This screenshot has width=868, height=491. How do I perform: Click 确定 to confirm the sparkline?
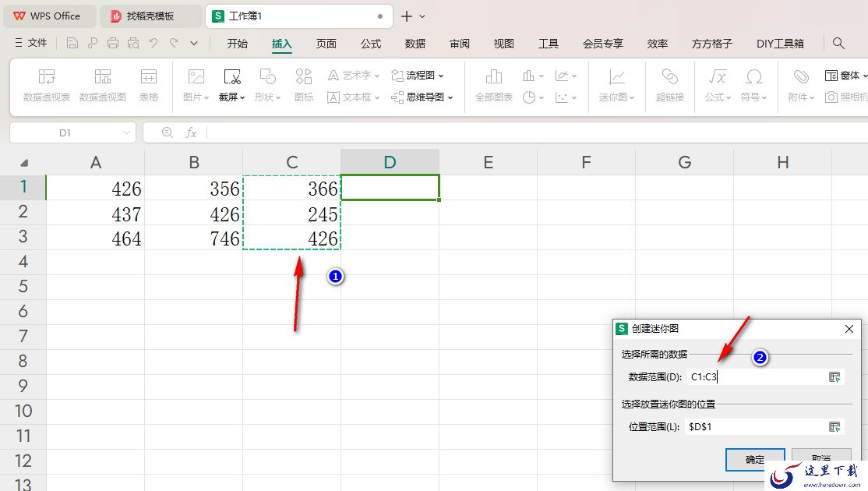pos(755,460)
